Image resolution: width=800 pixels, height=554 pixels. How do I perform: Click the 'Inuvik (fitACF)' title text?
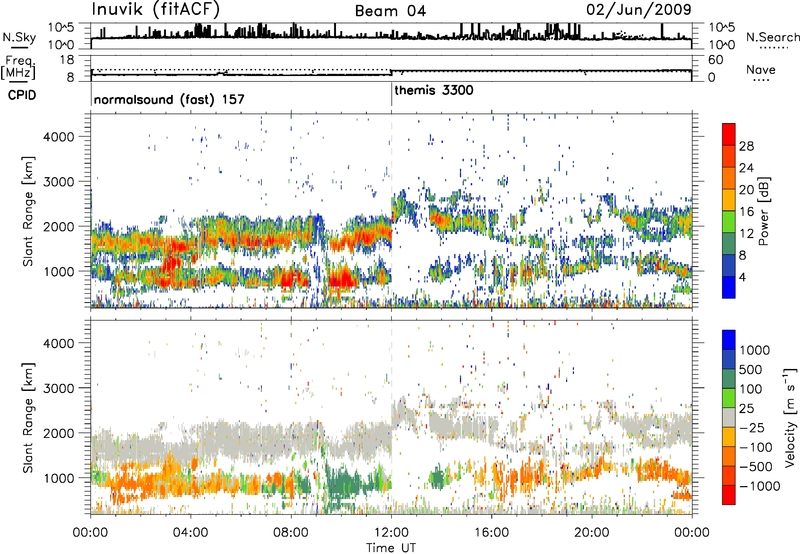[x=156, y=10]
